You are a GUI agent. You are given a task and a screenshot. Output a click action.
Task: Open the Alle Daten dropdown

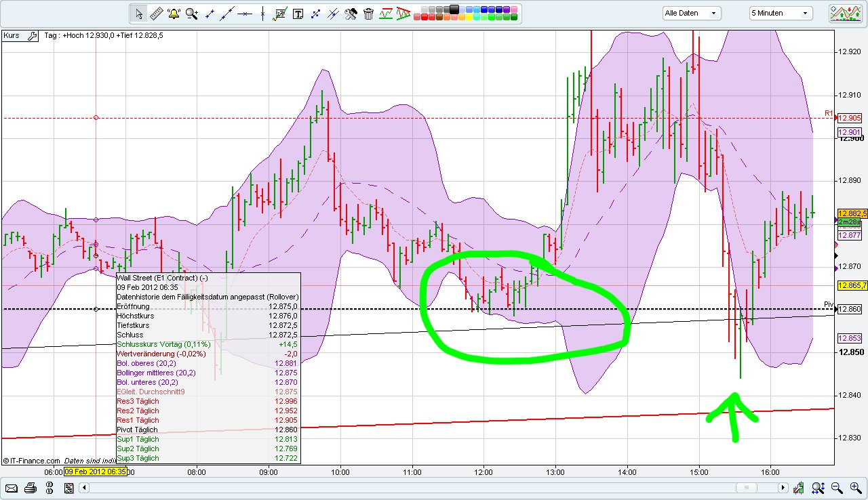tap(690, 12)
